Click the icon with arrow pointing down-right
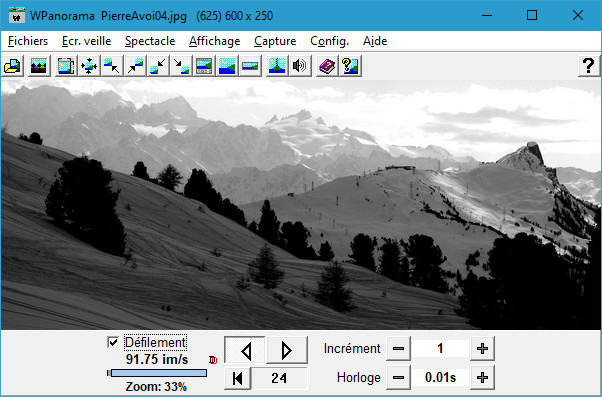The width and height of the screenshot is (602, 397). tap(181, 66)
